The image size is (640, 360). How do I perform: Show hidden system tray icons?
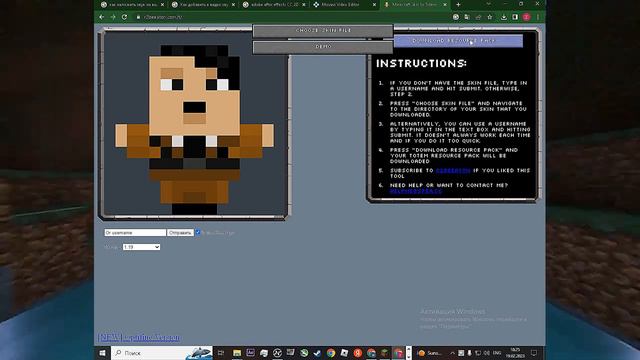(452, 353)
